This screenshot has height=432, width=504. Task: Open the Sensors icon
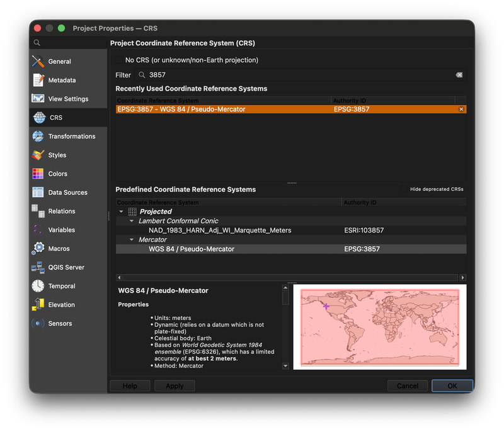pos(38,323)
